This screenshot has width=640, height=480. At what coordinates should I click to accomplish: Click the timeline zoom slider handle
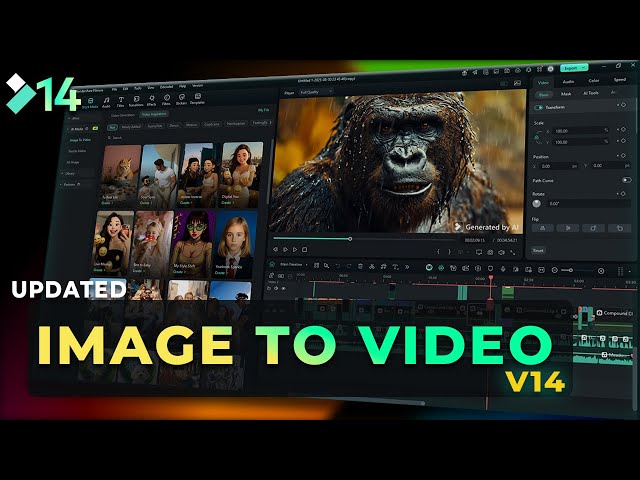[x=571, y=270]
